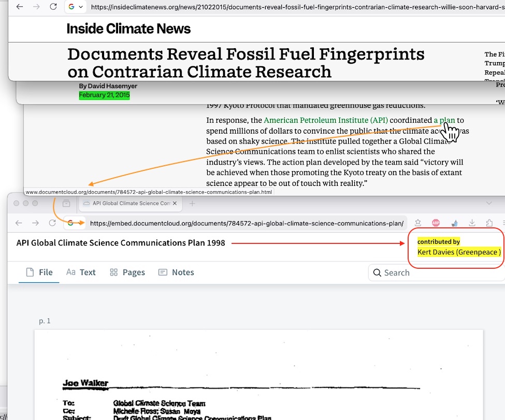505x420 pixels.
Task: Switch to the Text view tab
Action: pos(81,272)
